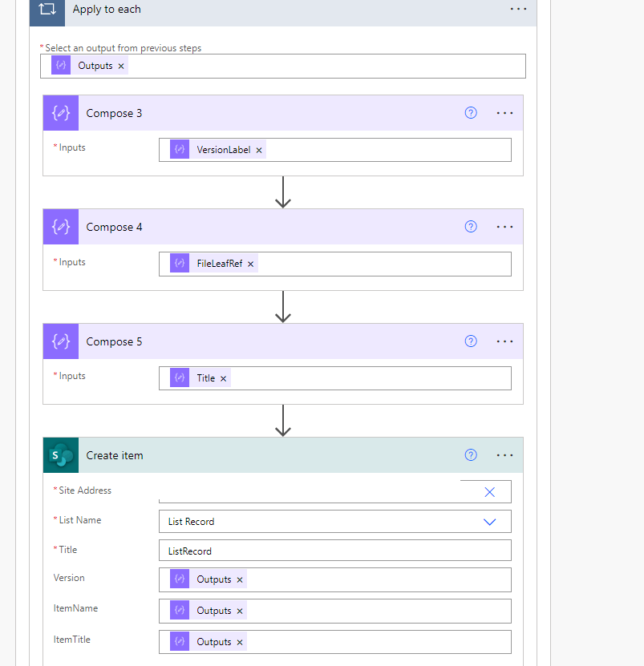The image size is (644, 666).
Task: Remove Outputs token from Apply to each
Action: tap(121, 67)
